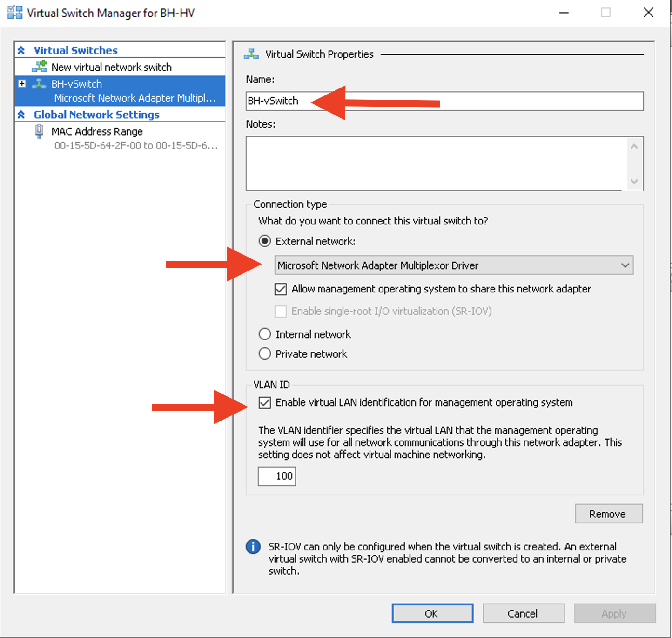Uncheck Allow management operating system sharing
The width and height of the screenshot is (672, 638).
[280, 289]
